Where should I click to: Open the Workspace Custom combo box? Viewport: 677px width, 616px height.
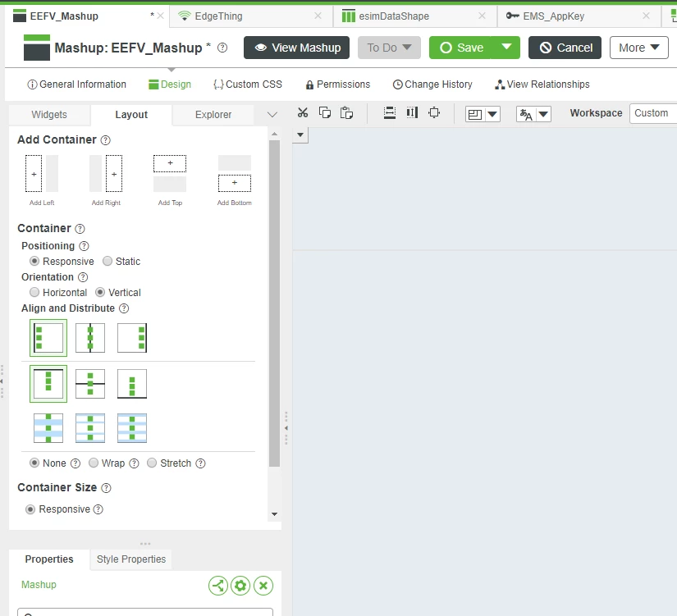(x=653, y=113)
